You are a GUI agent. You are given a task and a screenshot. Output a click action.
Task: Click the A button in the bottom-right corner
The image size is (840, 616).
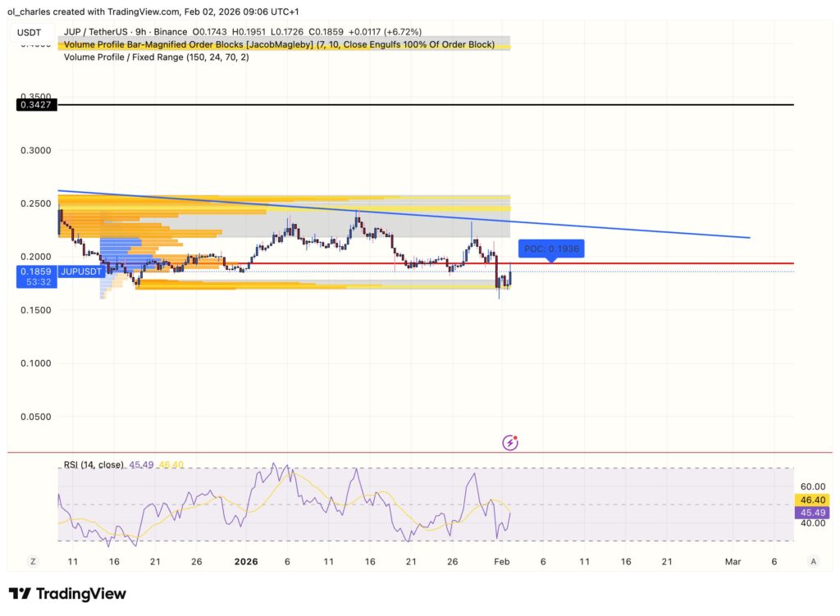[x=813, y=561]
